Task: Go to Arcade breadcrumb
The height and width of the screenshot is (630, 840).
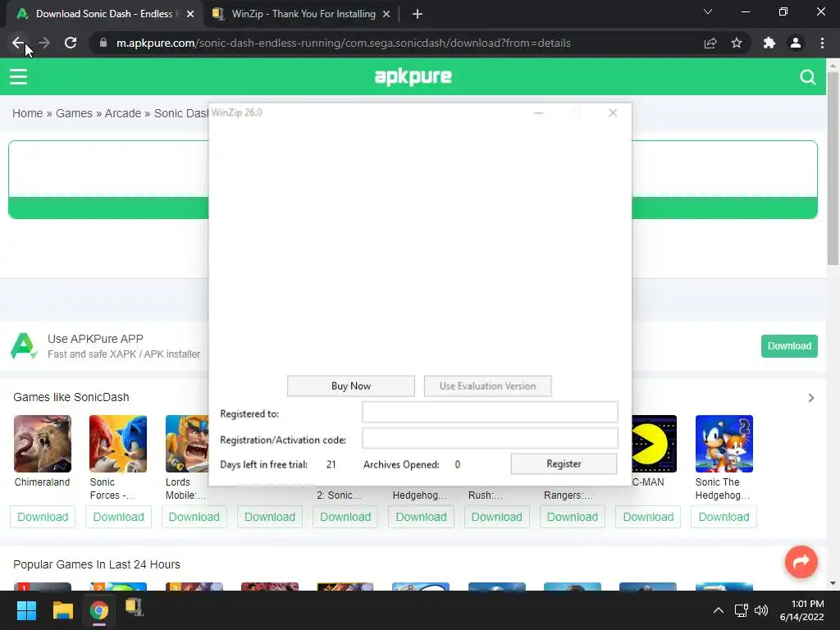Action: coord(123,113)
